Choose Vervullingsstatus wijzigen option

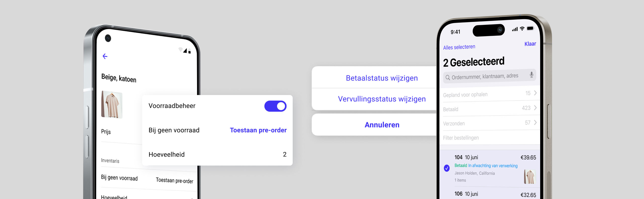381,99
